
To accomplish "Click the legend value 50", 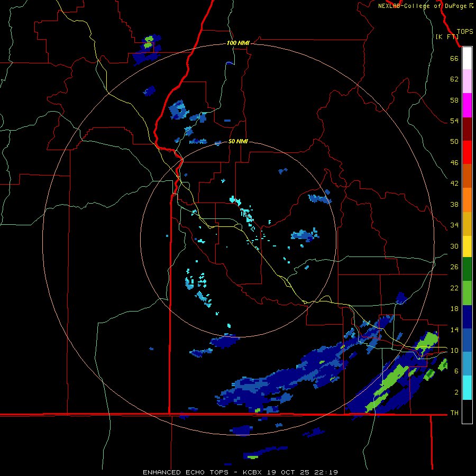I will (x=454, y=141).
